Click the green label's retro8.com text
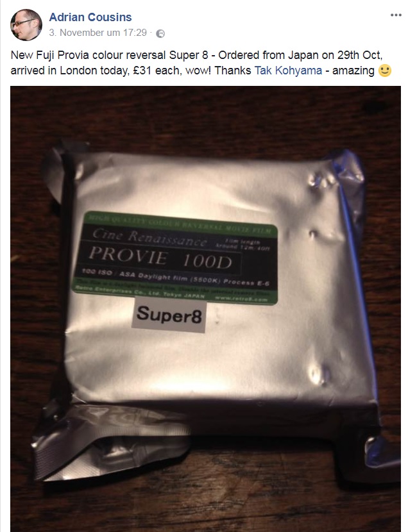Viewport: 408px width, 532px height. [241, 299]
